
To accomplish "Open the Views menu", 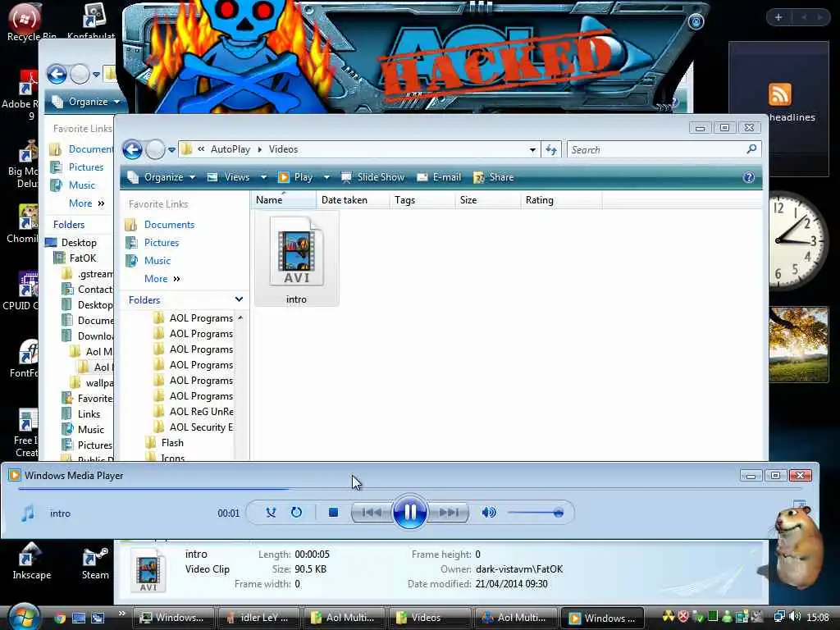I will pos(230,177).
